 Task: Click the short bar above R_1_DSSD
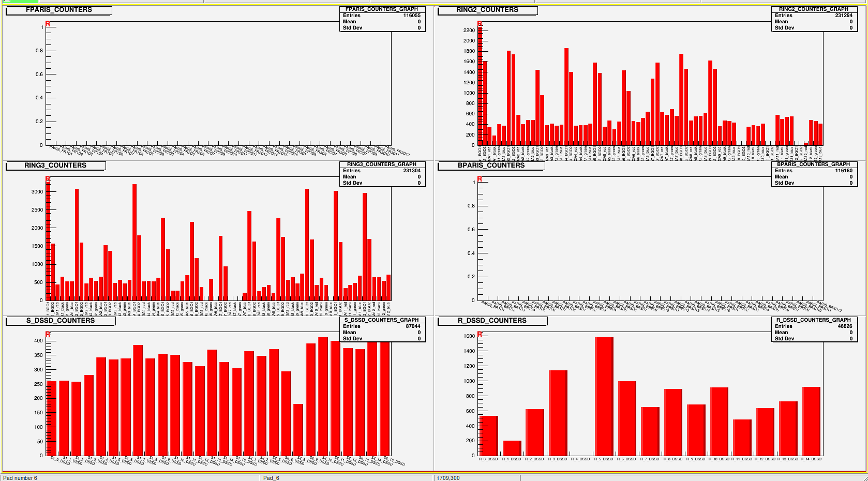point(512,448)
